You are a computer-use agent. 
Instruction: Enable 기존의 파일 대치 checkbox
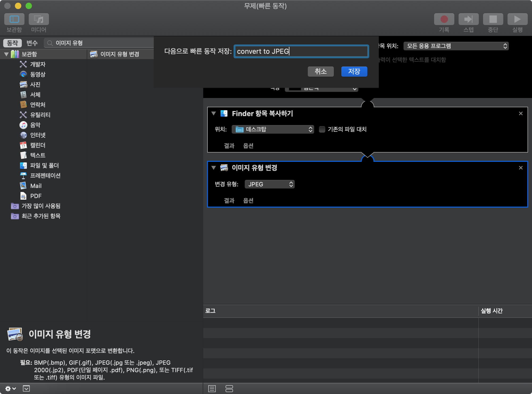pos(322,129)
